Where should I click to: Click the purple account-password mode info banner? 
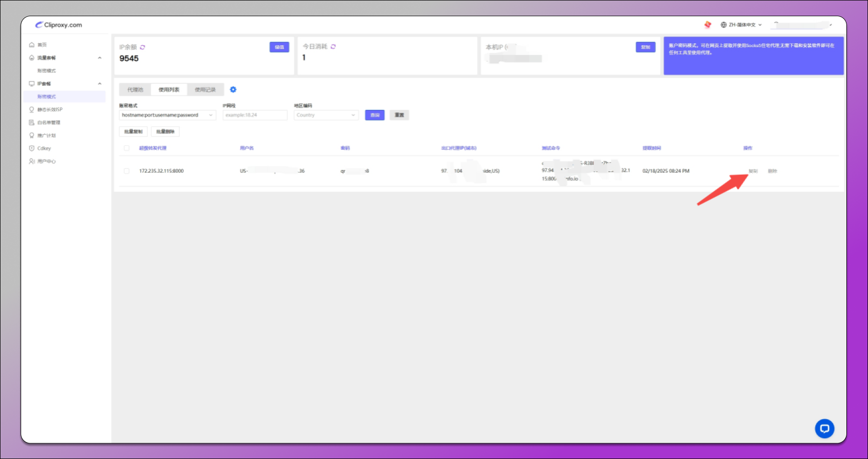coord(754,56)
